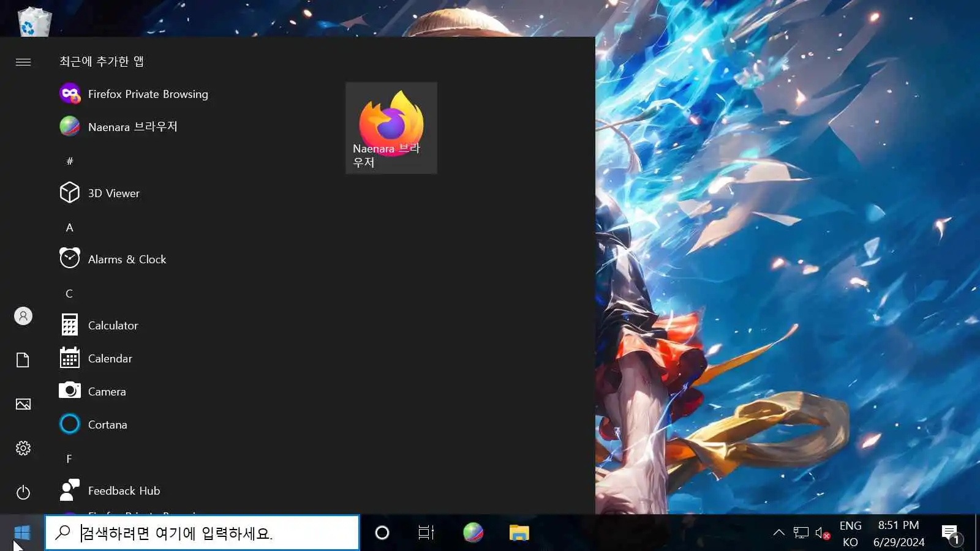
Task: Click the Cortana circle on taskbar
Action: tap(382, 533)
